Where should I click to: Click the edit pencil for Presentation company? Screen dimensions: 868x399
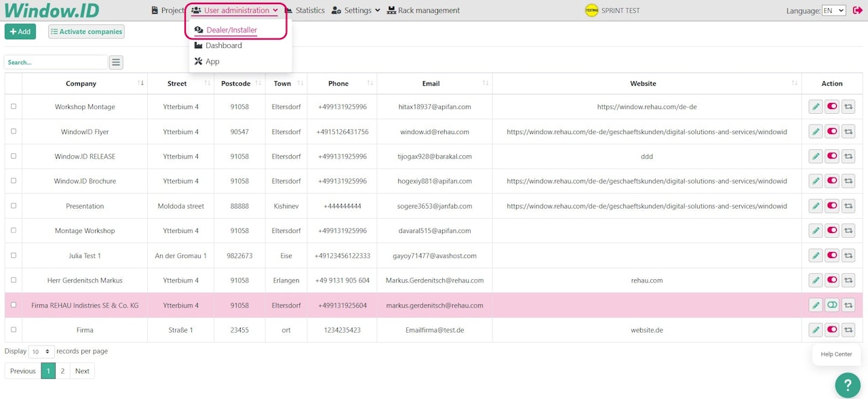(x=815, y=206)
